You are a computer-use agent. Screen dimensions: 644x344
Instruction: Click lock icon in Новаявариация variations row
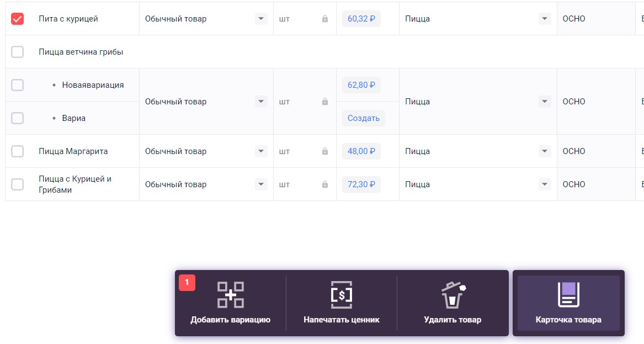325,102
